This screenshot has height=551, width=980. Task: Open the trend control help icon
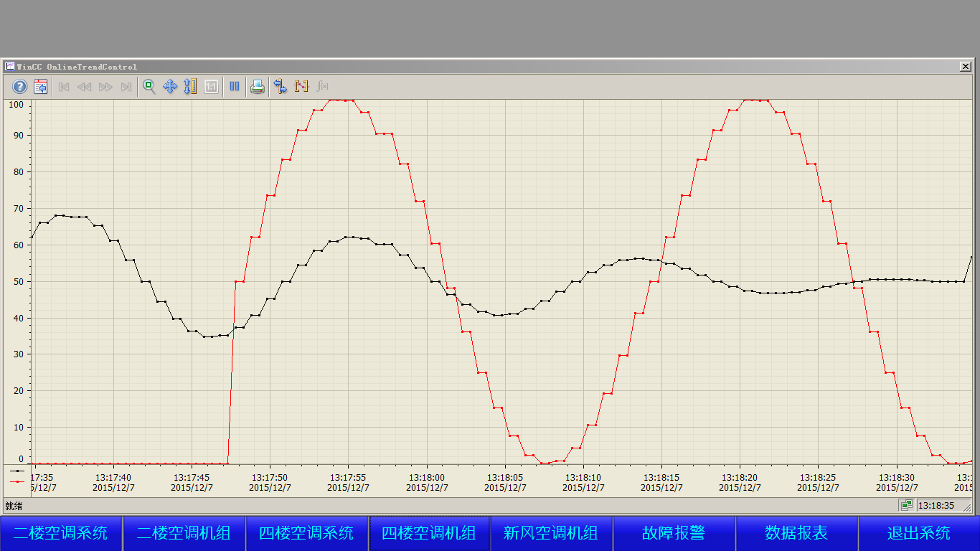(20, 87)
